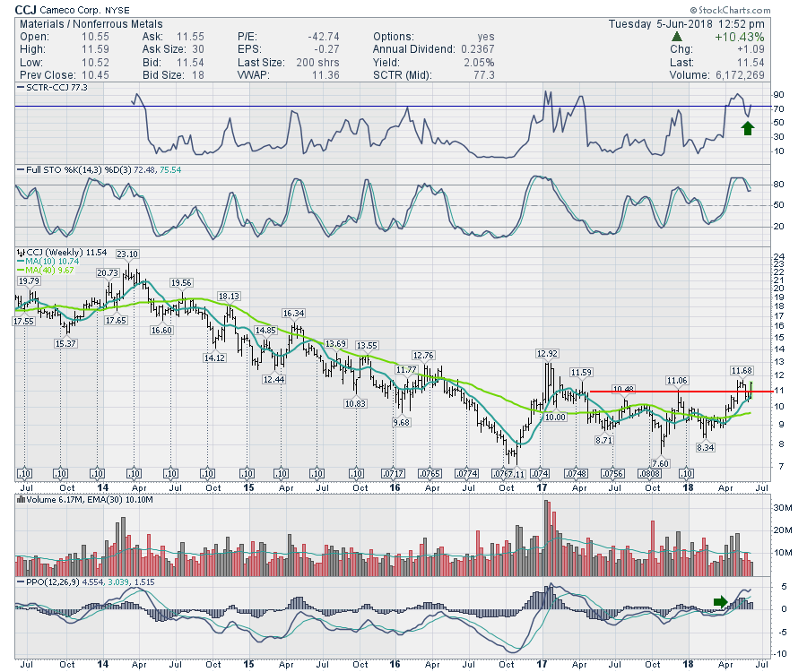Viewport: 807px width, 672px height.
Task: Click the 11.68 recent high label
Action: click(741, 370)
